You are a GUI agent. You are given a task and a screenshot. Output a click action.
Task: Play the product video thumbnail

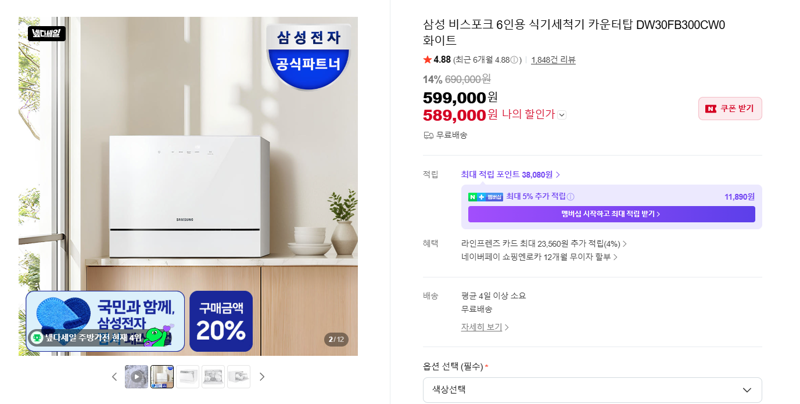click(137, 377)
